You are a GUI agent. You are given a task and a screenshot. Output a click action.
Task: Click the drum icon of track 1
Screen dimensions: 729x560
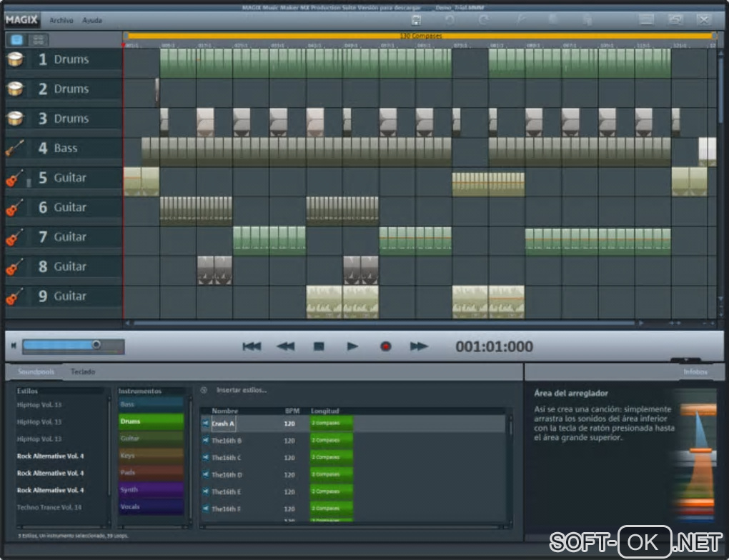[x=15, y=59]
